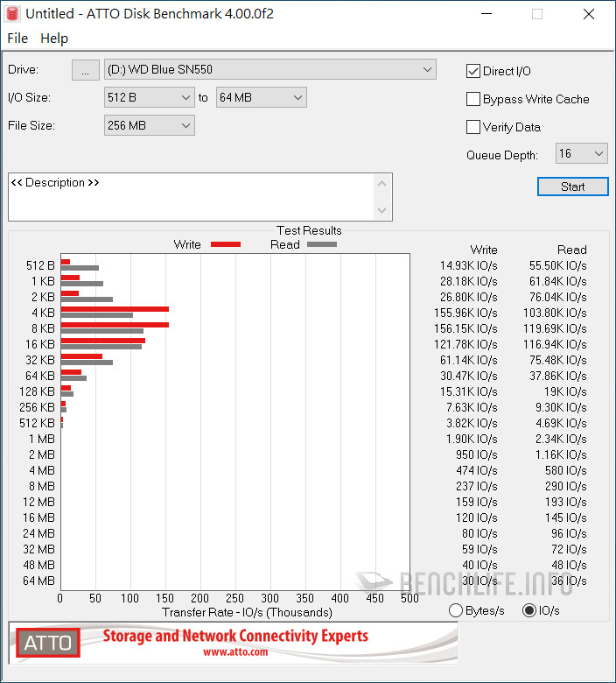
Task: Open the Drive dropdown showing WD Blue SN550
Action: [x=269, y=70]
